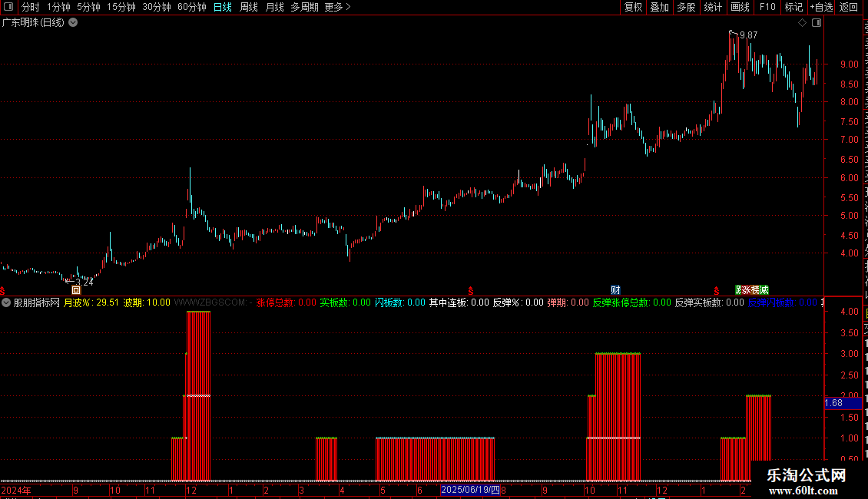The image size is (868, 499).
Task: Toggle the left sidebar panel icon
Action: (8, 7)
